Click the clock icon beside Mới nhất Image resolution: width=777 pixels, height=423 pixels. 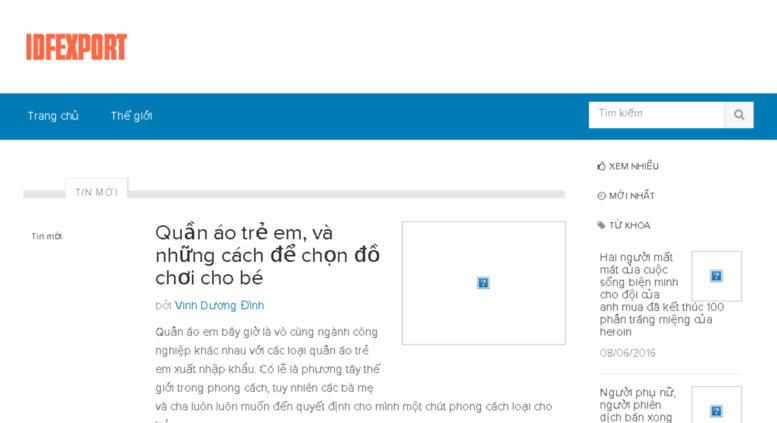[602, 196]
